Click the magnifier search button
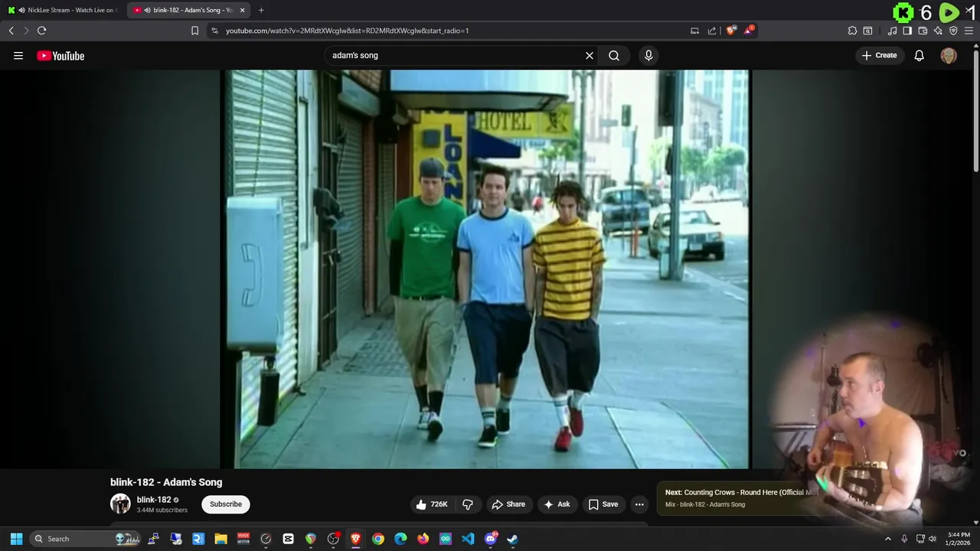 614,55
